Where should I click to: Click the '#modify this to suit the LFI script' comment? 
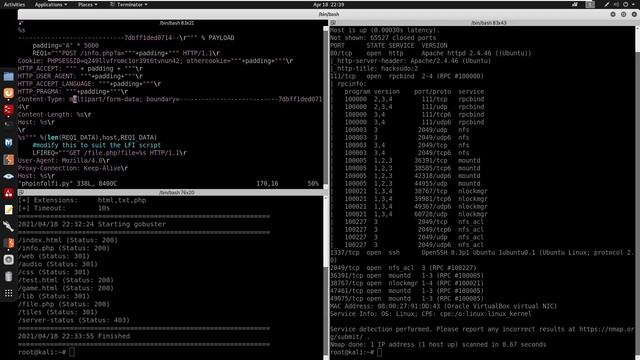coord(97,145)
